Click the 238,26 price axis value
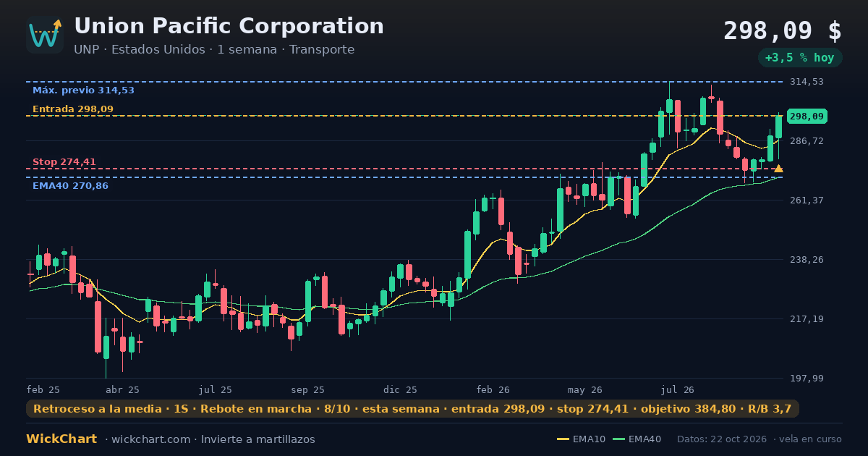This screenshot has height=456, width=868. point(807,260)
